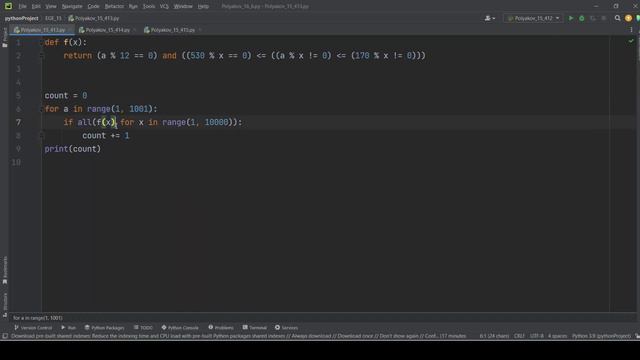The width and height of the screenshot is (640, 360).
Task: Click line number 10 in the gutter
Action: coord(16,162)
